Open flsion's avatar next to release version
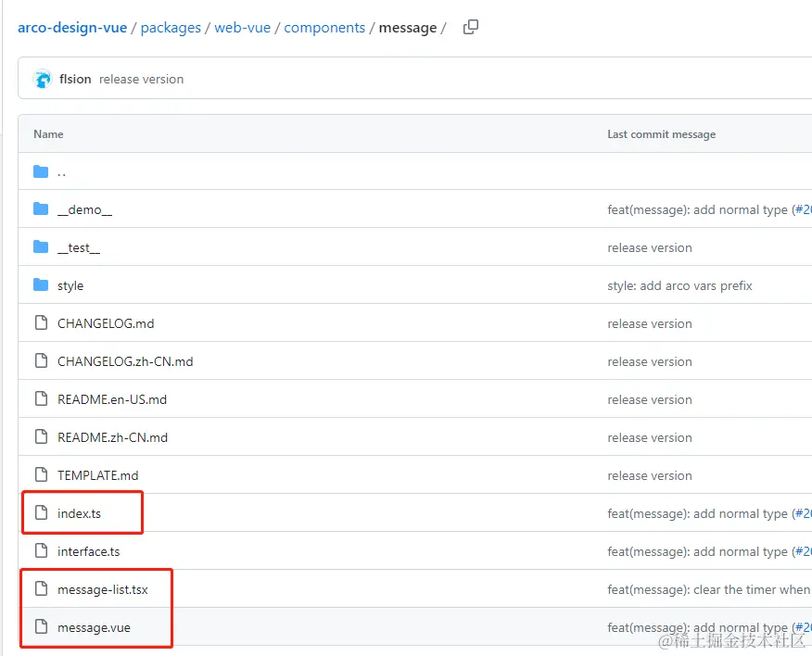 click(x=43, y=79)
